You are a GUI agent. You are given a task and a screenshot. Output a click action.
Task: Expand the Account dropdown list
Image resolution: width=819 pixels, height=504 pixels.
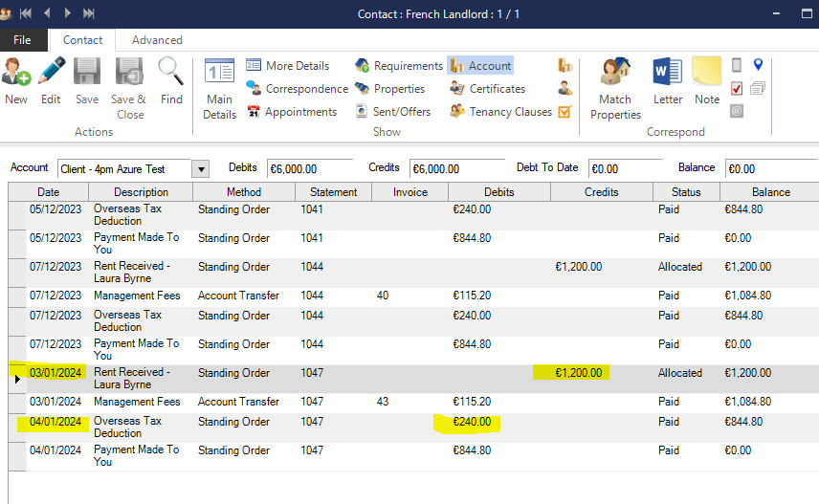pyautogui.click(x=200, y=169)
